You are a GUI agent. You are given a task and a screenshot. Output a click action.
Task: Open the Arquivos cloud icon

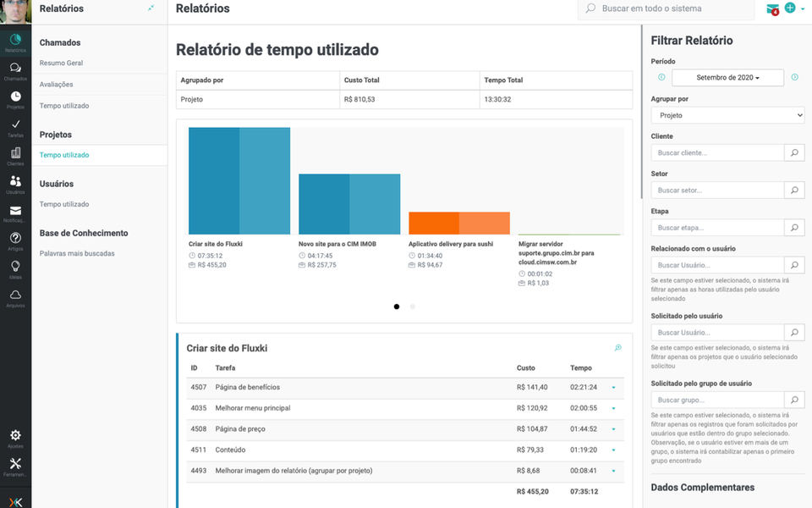(x=15, y=298)
